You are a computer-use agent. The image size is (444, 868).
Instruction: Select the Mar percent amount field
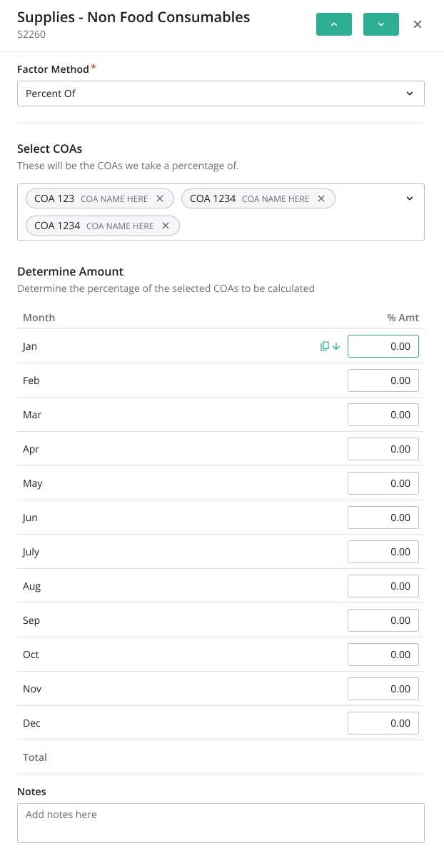[383, 415]
